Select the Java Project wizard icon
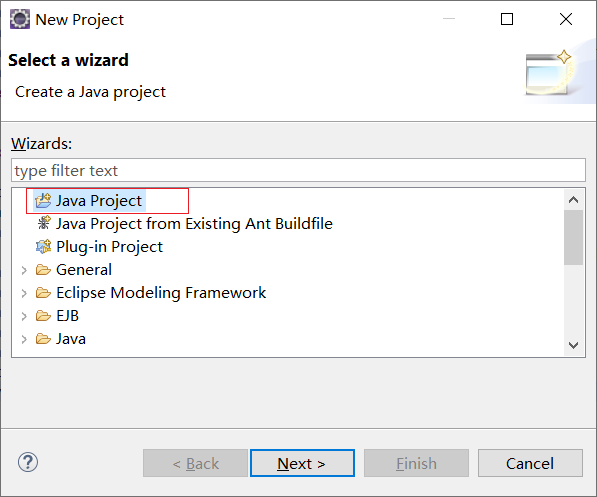Screen dimensions: 597x497 point(43,201)
